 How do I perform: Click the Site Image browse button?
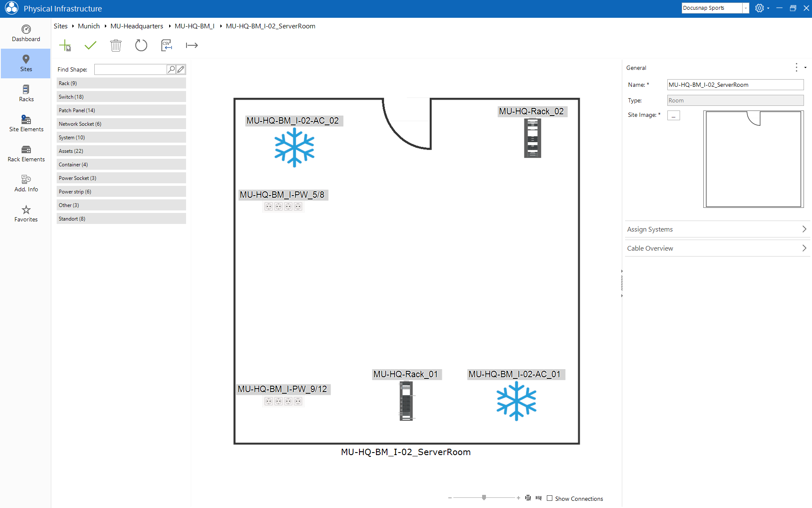click(x=674, y=116)
